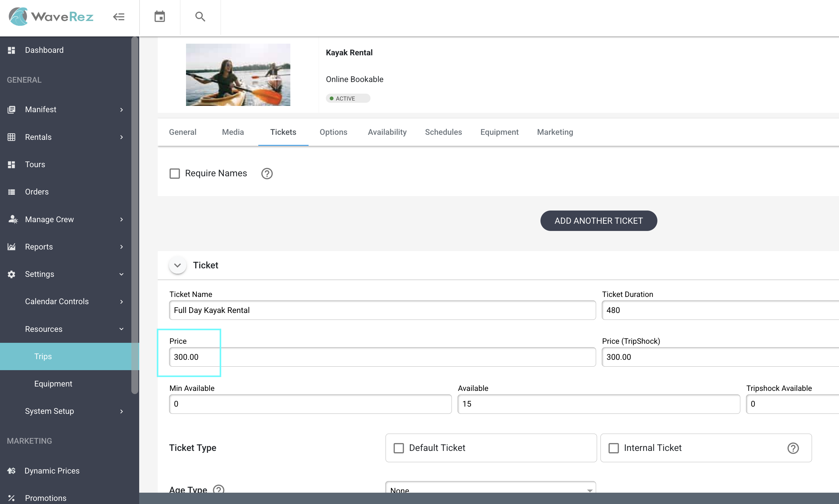The image size is (839, 504).
Task: Switch to the General tab
Action: click(183, 132)
